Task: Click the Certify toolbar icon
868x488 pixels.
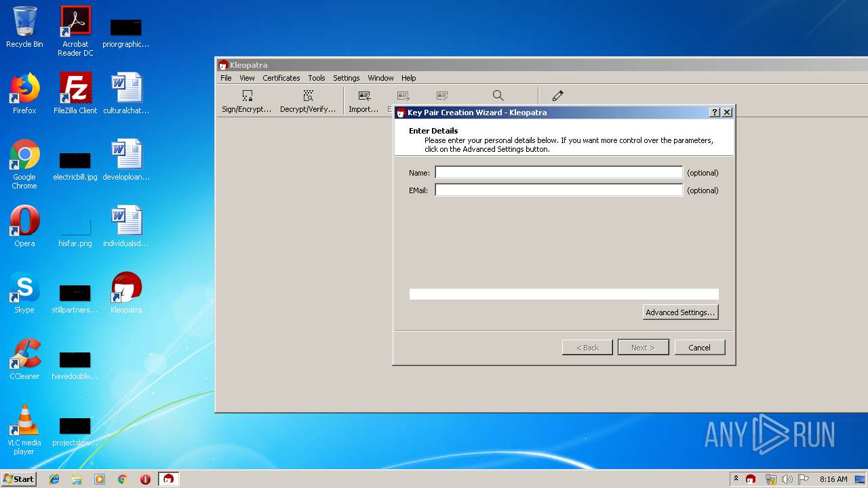Action: (442, 96)
